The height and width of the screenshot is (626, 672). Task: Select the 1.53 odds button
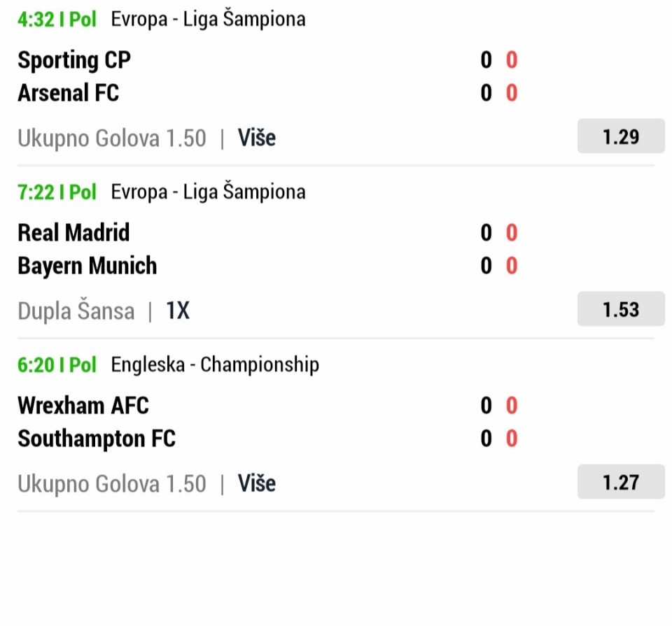coord(620,310)
